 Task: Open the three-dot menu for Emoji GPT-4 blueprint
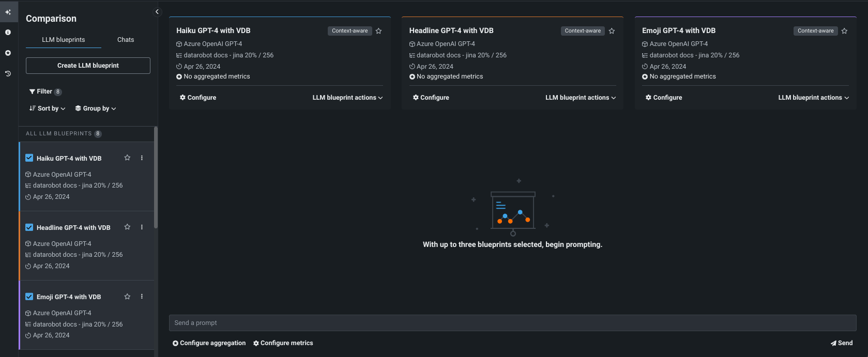(x=142, y=297)
